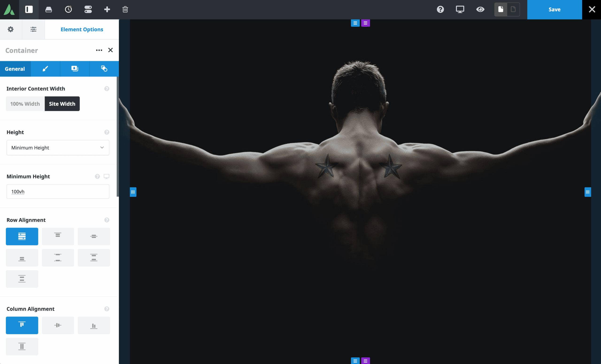Screen dimensions: 601x364
Task: Select the Site Width interior content option
Action: click(62, 103)
